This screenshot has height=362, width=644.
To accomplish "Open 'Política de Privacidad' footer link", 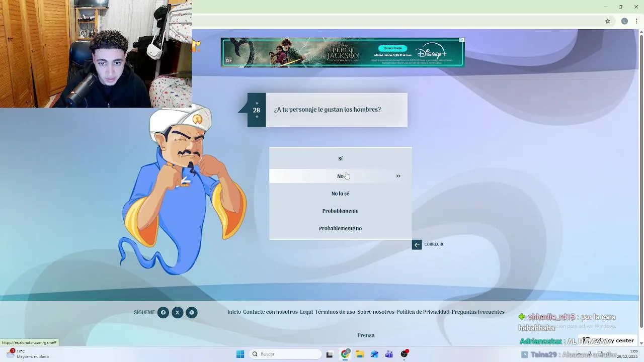I will pos(423,312).
